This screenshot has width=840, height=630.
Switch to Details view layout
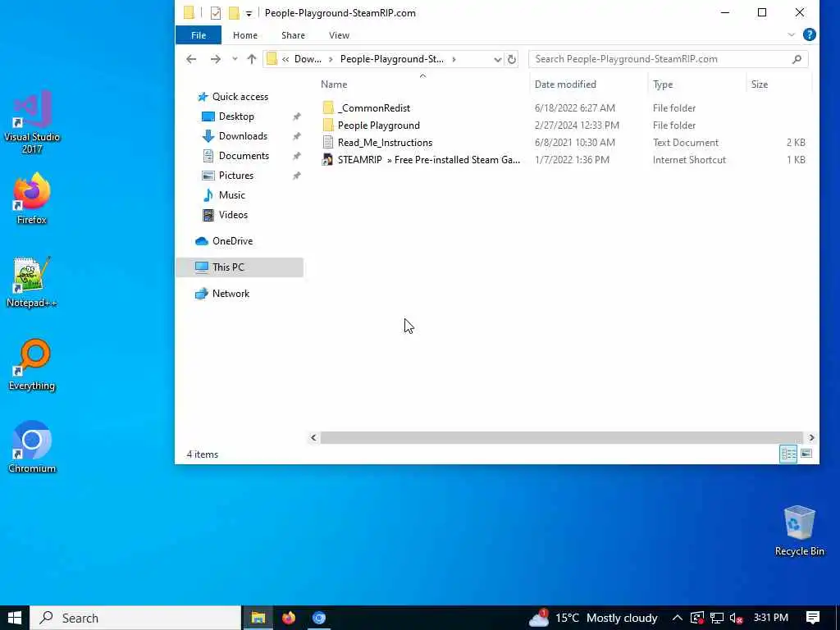coord(788,454)
